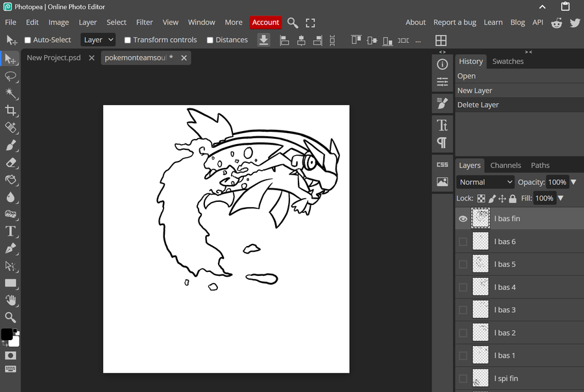Click the Opacity 100% value field
Viewport: 584px width, 392px height.
[557, 182]
